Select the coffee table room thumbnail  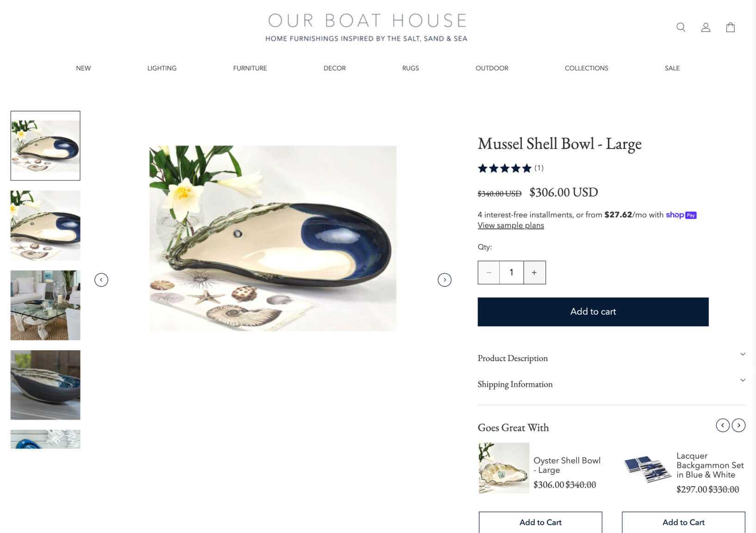coord(45,305)
